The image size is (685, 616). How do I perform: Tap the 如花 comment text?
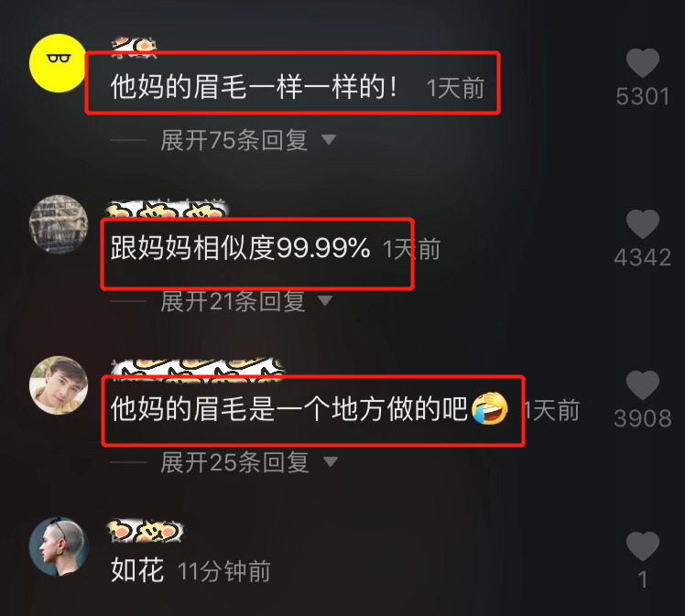[137, 570]
